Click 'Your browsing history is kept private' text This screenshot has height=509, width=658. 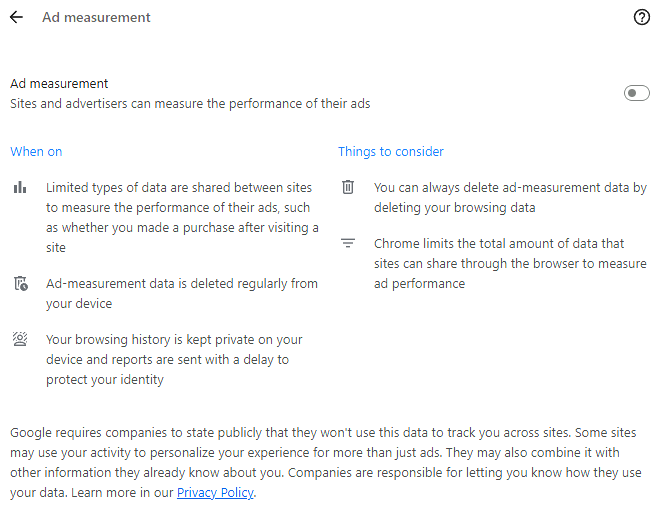pyautogui.click(x=173, y=359)
